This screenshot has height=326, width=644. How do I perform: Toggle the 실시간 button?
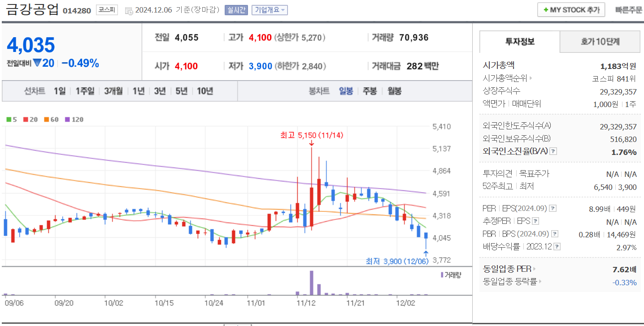point(236,10)
